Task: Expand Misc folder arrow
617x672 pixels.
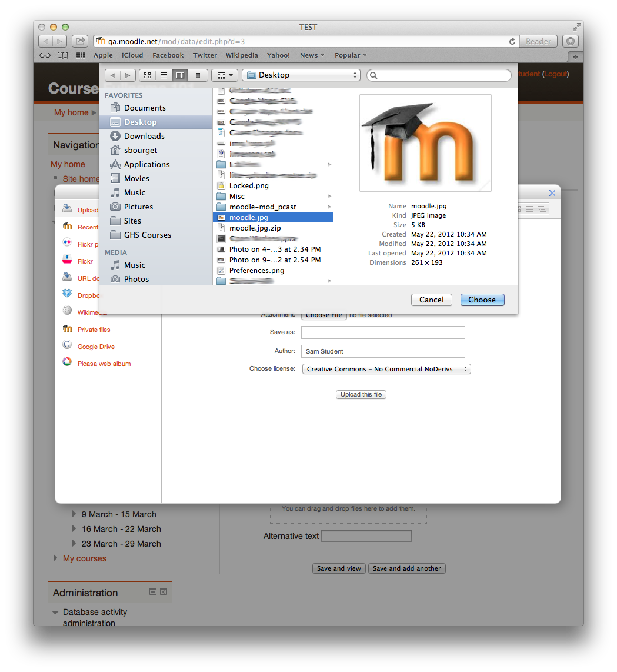Action: (329, 197)
